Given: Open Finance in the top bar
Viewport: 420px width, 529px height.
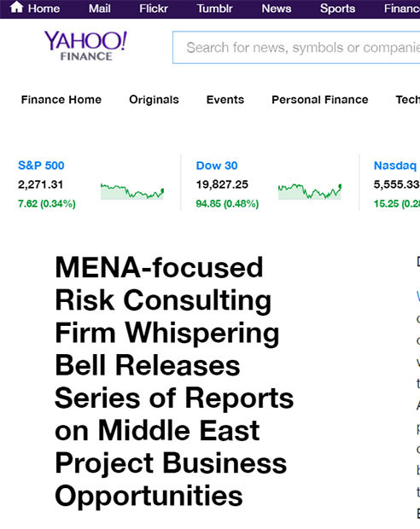Looking at the screenshot, I should click(402, 9).
